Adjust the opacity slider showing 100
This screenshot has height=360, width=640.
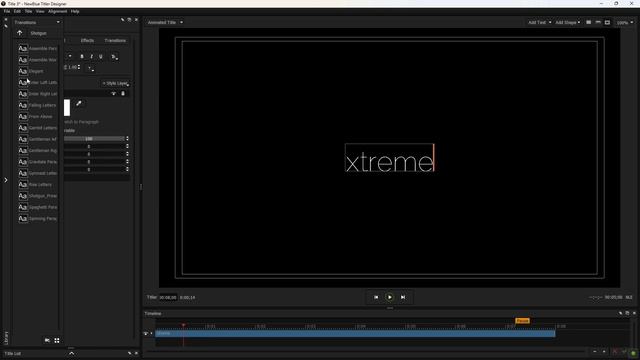94,139
